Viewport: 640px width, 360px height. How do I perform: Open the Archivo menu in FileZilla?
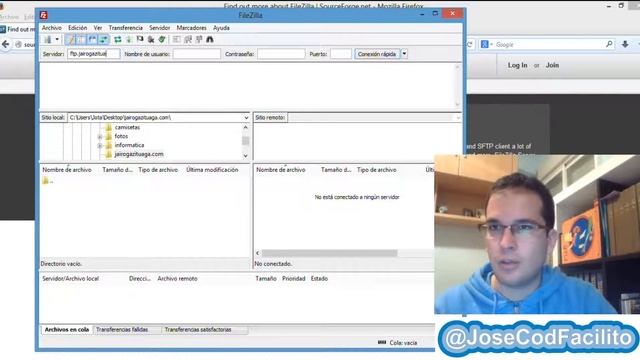[51, 28]
